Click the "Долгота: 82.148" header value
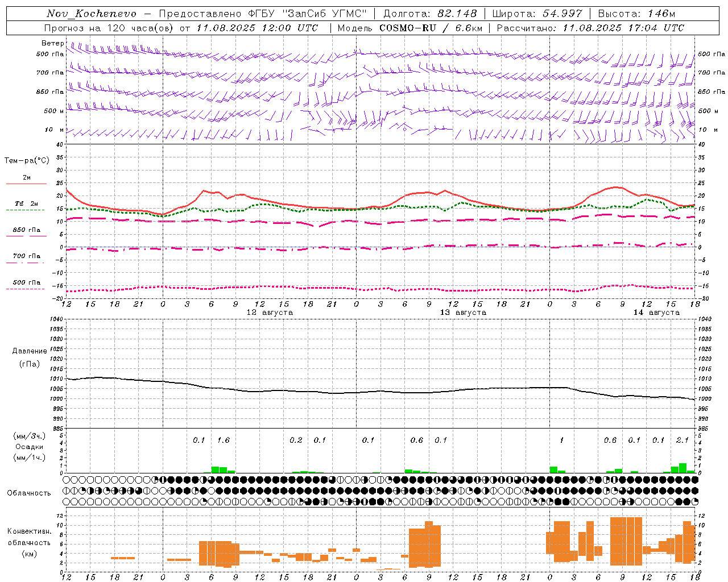The width and height of the screenshot is (728, 582). 430,14
